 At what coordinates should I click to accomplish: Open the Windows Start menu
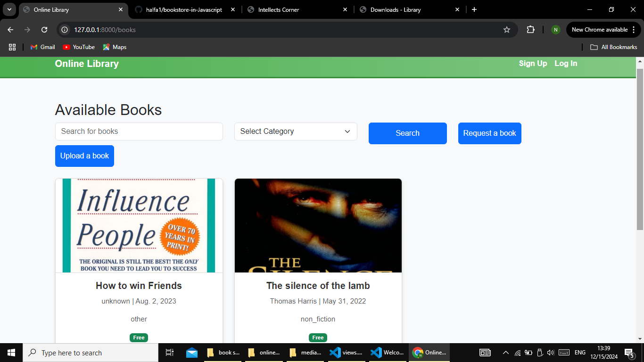pyautogui.click(x=11, y=353)
